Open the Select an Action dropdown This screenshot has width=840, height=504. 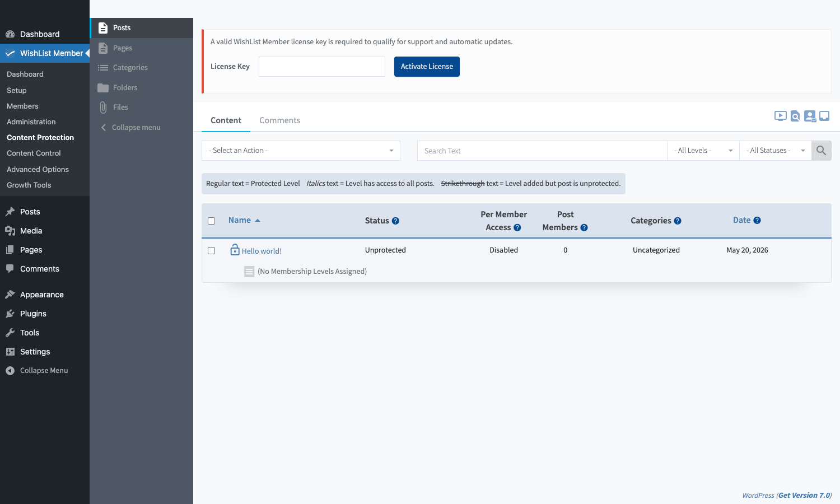tap(301, 151)
